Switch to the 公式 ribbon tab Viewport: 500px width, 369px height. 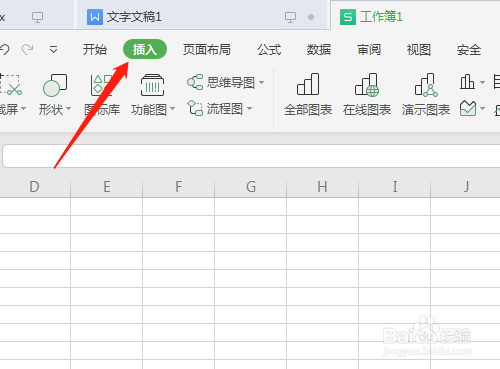269,50
